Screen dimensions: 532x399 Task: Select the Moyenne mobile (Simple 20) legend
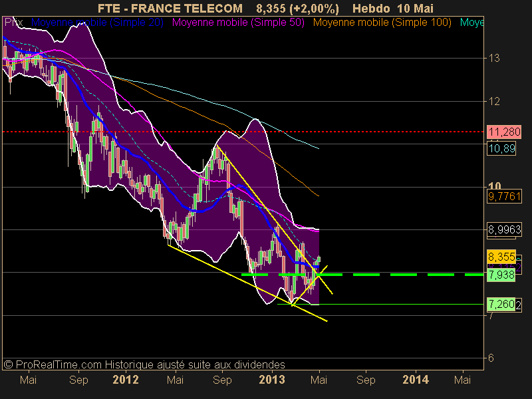97,23
